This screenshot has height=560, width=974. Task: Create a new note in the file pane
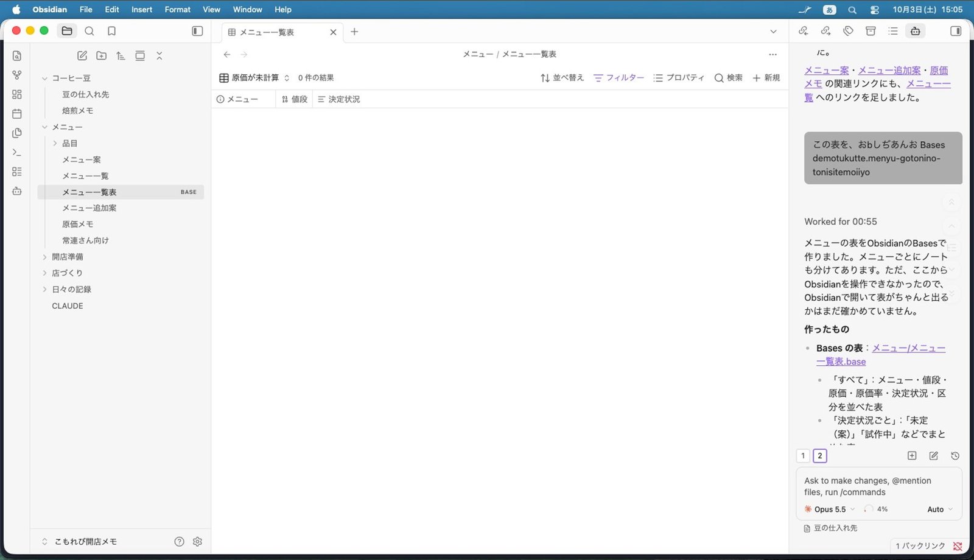[82, 55]
